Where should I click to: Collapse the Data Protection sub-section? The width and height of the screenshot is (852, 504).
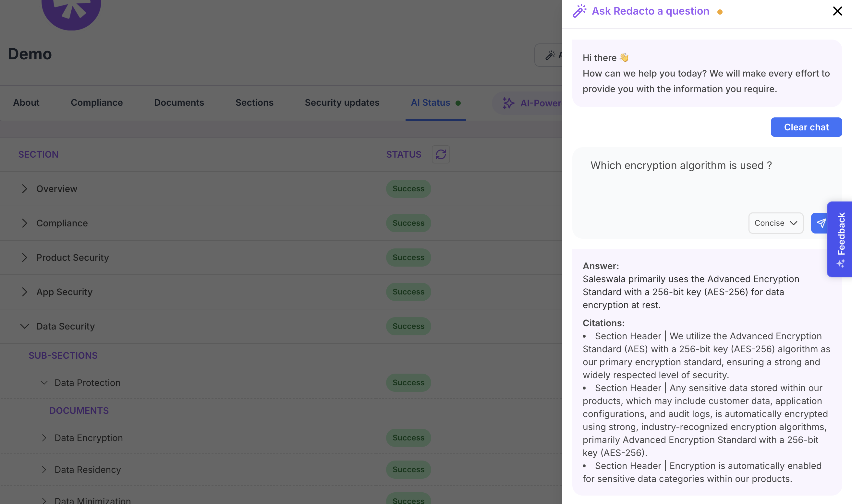tap(44, 383)
